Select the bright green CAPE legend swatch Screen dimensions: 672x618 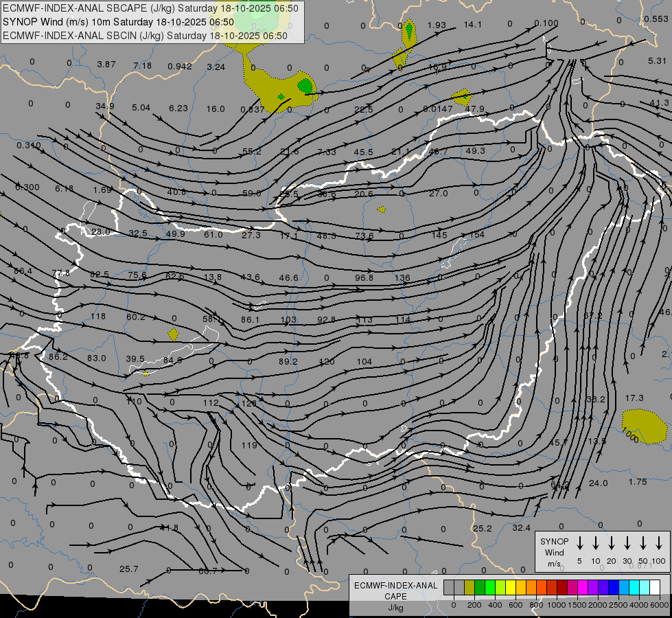490,587
